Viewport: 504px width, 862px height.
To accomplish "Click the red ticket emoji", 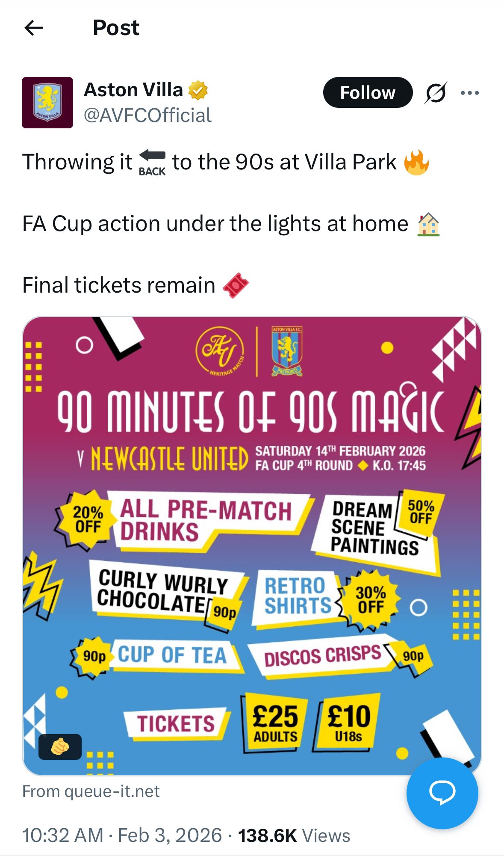I will pos(236,285).
